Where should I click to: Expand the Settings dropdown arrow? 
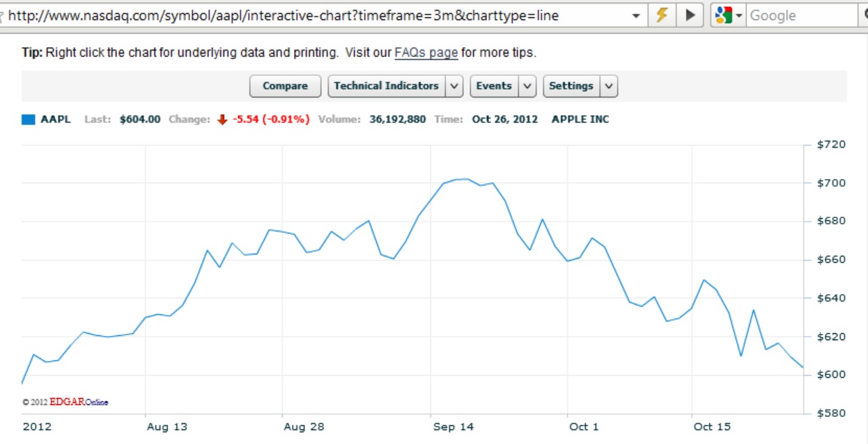[608, 86]
